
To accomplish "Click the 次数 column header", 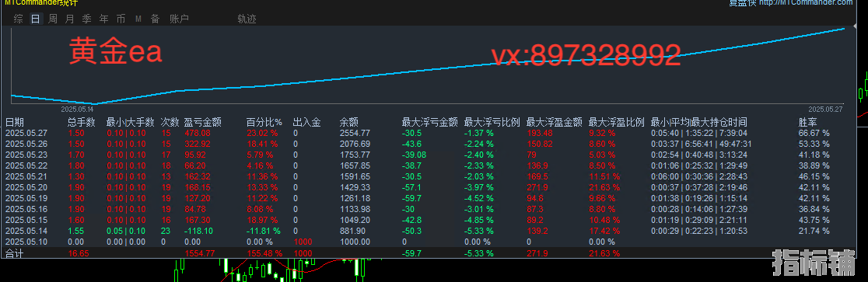I will 170,122.
